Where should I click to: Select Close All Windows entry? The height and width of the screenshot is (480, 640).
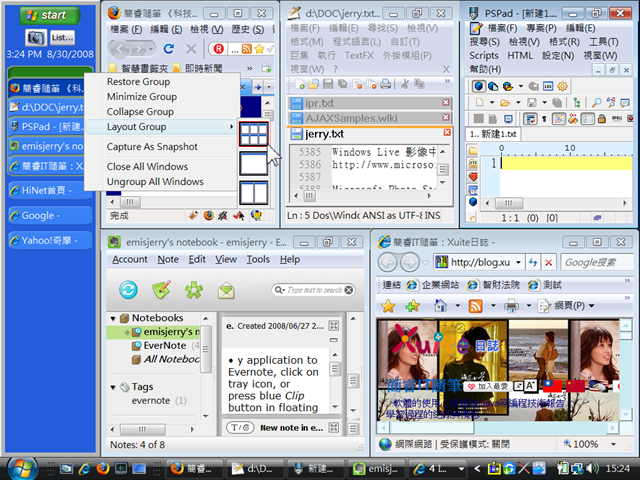pos(147,167)
